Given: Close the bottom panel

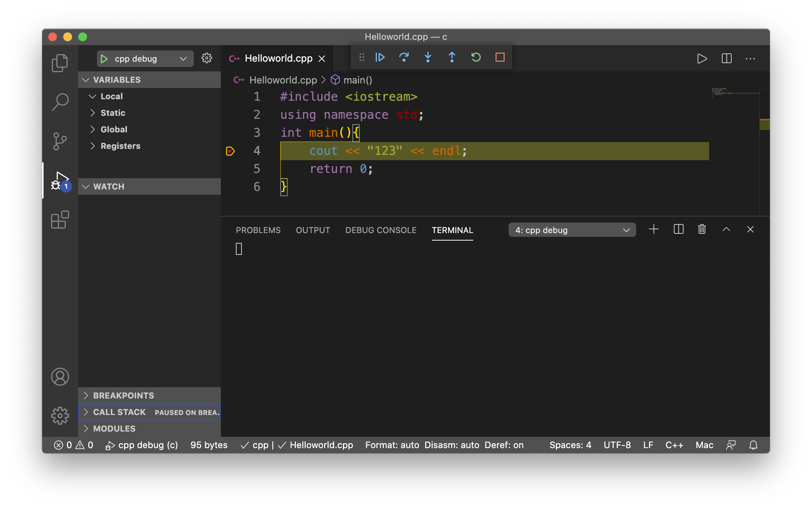Looking at the screenshot, I should click(750, 230).
